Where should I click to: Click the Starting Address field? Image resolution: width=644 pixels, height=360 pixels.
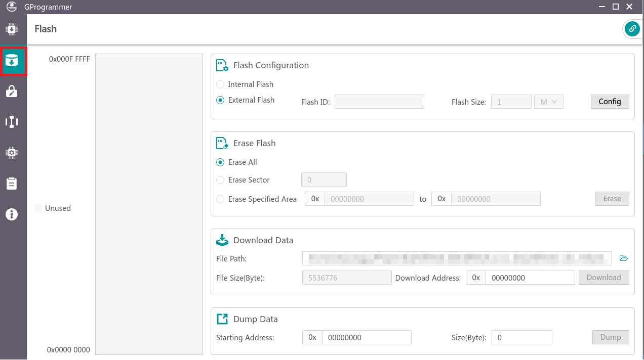pyautogui.click(x=367, y=337)
